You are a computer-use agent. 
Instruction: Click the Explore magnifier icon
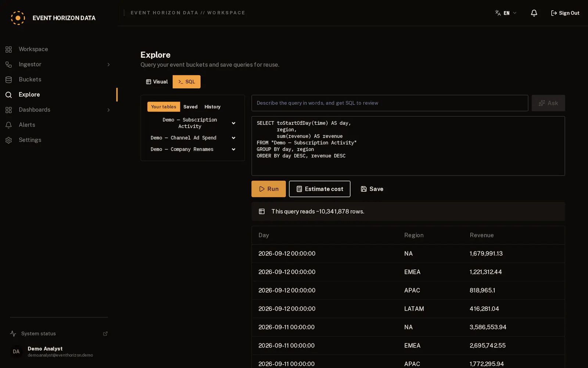(x=8, y=95)
